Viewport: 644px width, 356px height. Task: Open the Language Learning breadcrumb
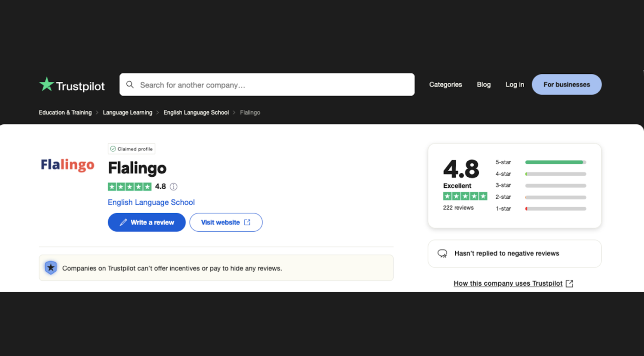(x=128, y=112)
